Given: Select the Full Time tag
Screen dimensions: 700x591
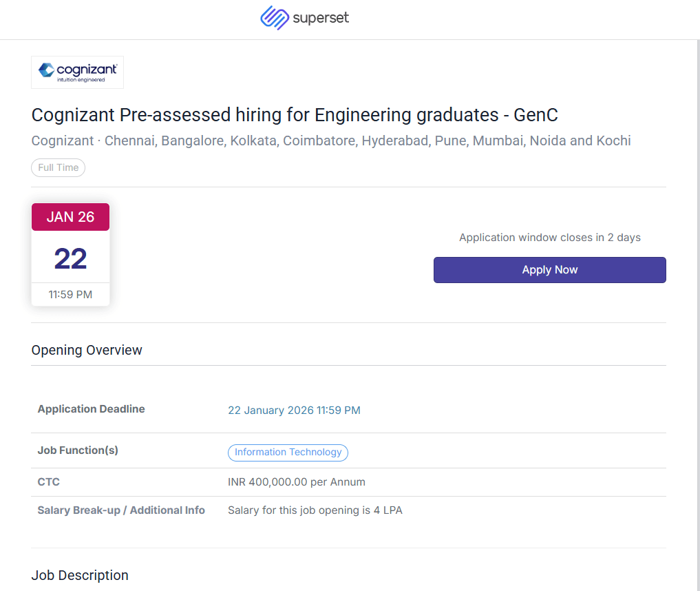Looking at the screenshot, I should [59, 167].
